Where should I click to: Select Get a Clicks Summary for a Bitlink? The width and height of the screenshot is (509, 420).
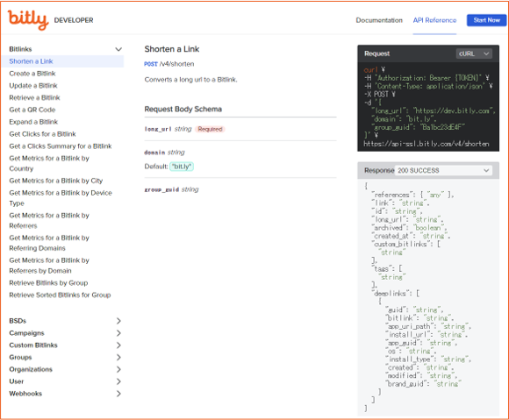[x=61, y=146]
